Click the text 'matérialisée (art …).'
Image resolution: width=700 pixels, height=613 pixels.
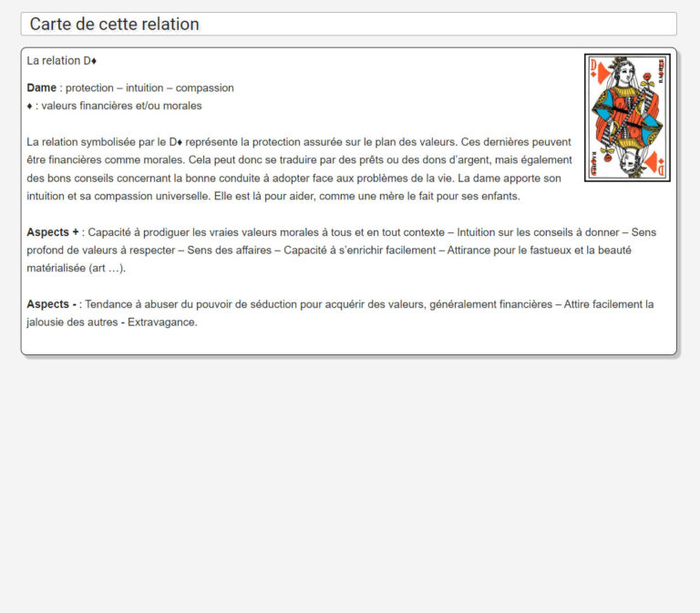click(77, 268)
